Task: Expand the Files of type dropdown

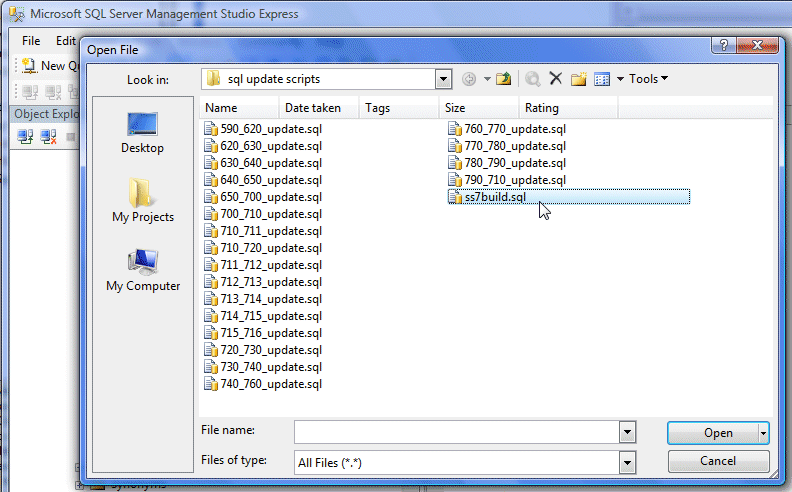Action: click(627, 462)
